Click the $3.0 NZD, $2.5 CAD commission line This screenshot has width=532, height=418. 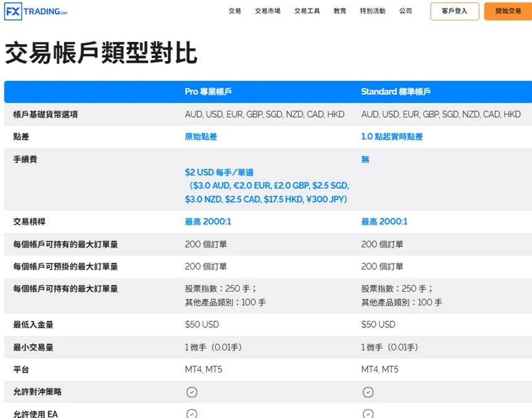(266, 199)
